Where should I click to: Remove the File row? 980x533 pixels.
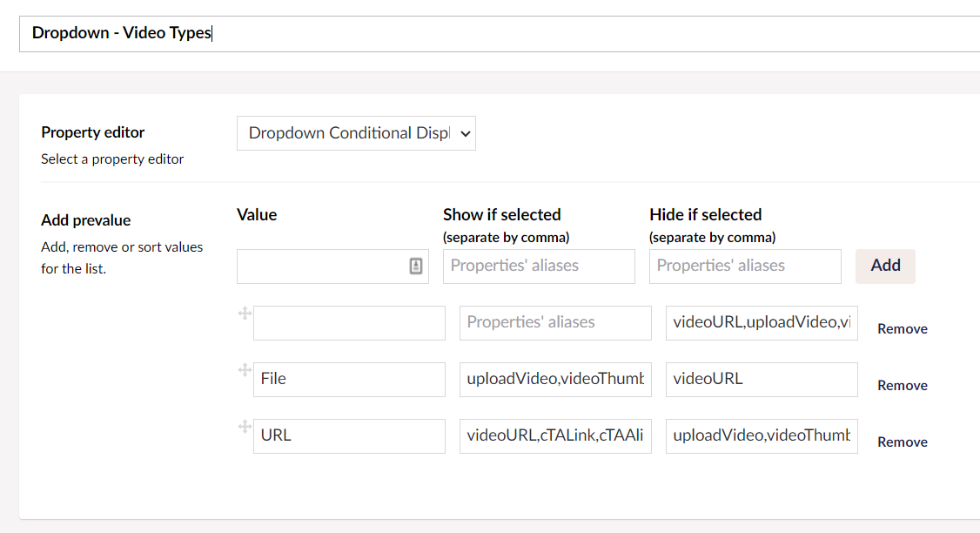tap(903, 386)
